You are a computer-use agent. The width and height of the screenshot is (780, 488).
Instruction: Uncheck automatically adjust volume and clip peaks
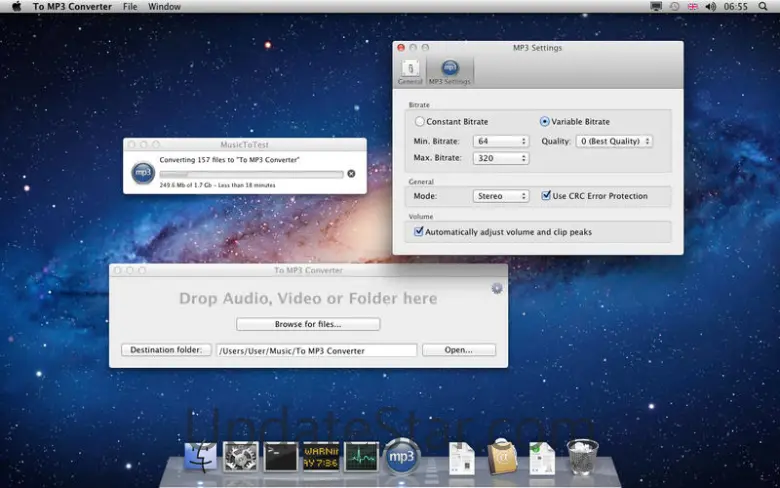tap(419, 232)
